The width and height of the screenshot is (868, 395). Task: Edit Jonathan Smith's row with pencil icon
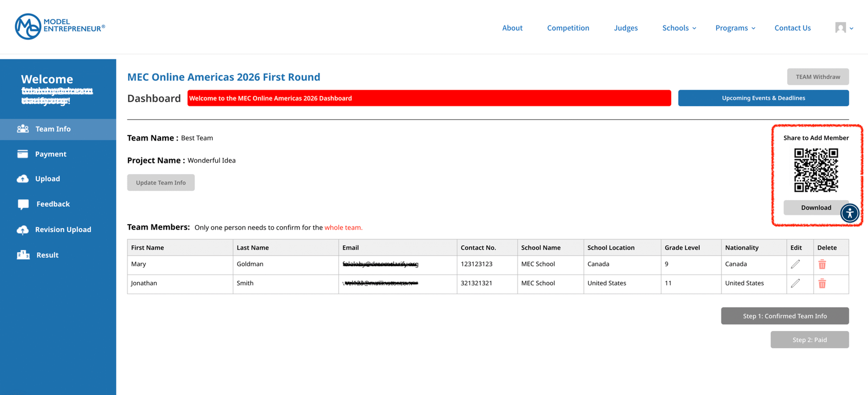point(795,283)
